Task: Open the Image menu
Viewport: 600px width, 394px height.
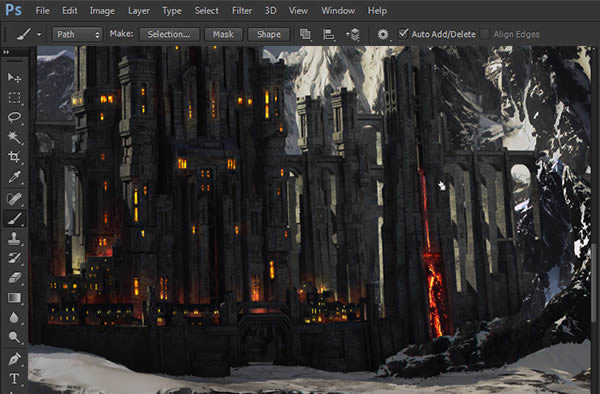Action: (x=102, y=11)
